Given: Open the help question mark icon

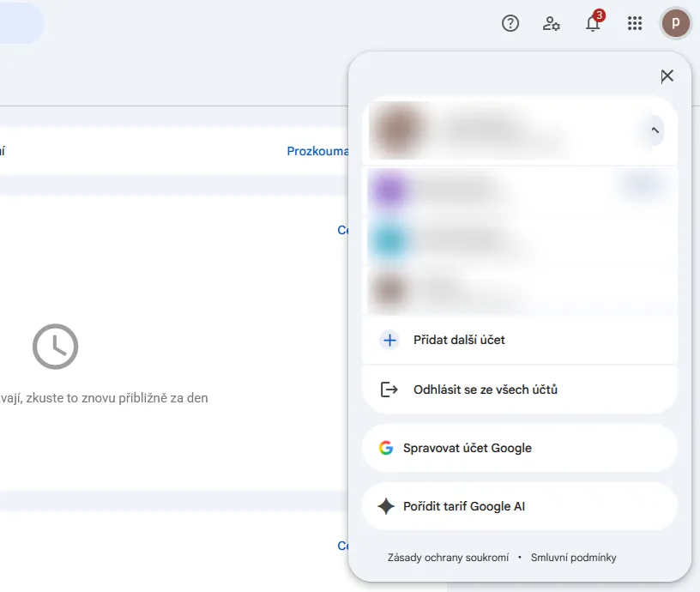Looking at the screenshot, I should [x=510, y=23].
